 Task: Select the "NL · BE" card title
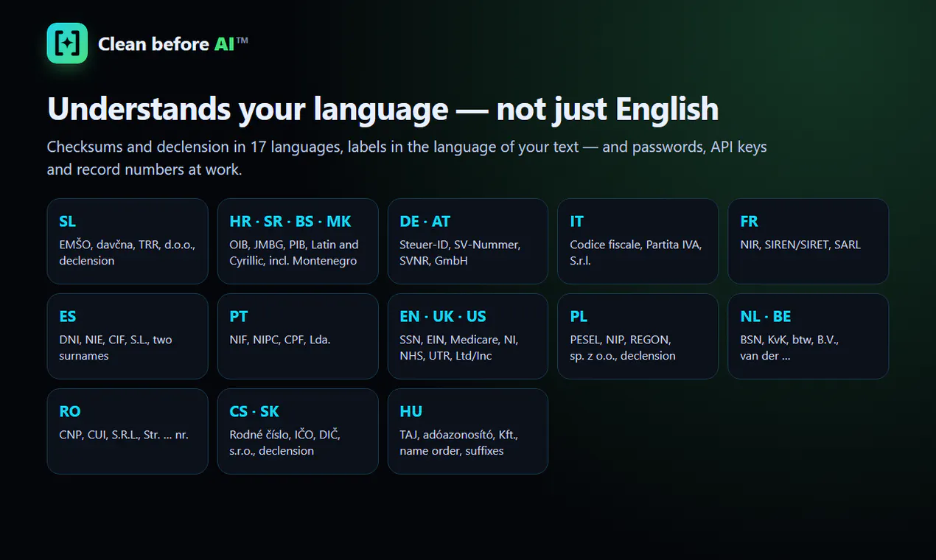(765, 316)
